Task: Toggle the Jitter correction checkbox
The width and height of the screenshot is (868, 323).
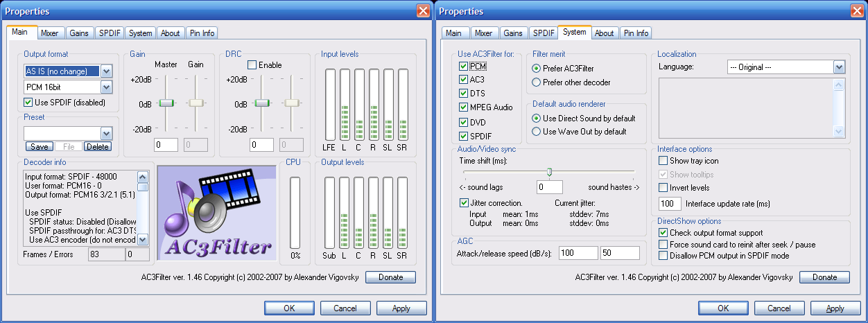Action: [x=464, y=203]
